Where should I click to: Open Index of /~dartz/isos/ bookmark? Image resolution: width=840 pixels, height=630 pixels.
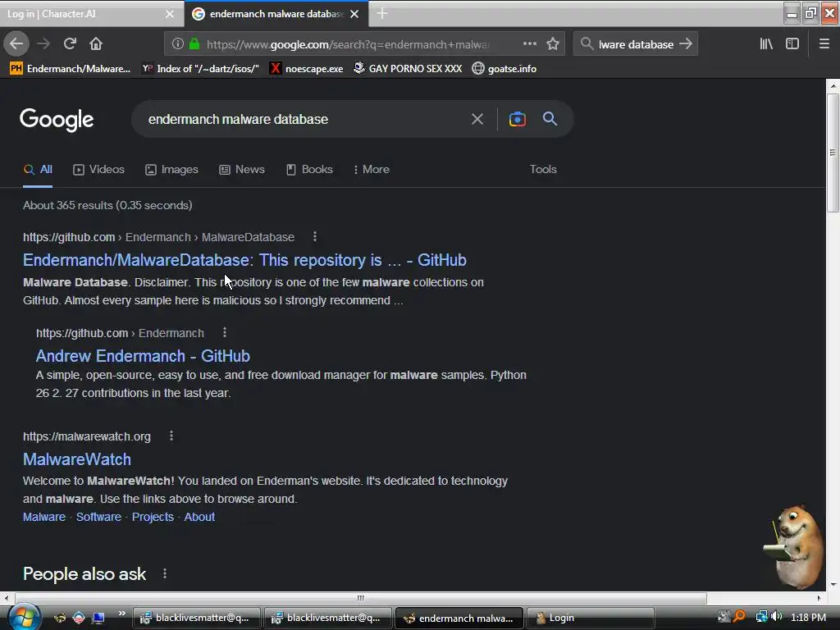200,69
